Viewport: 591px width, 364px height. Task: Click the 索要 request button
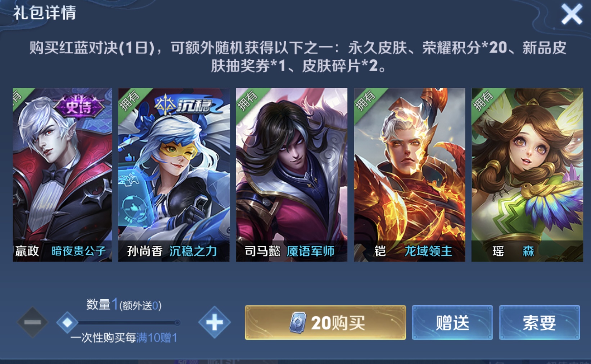tap(539, 322)
